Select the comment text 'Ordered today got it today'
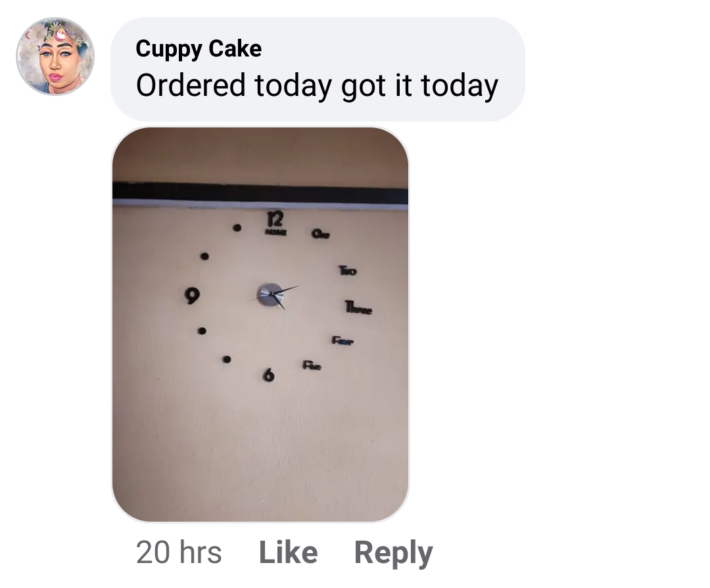This screenshot has width=710, height=588. click(x=317, y=85)
